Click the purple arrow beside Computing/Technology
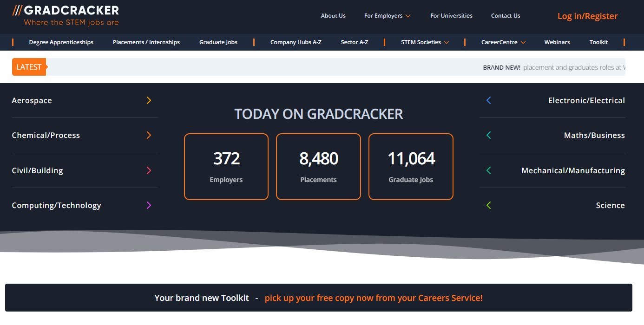Image resolution: width=644 pixels, height=325 pixels. 149,205
